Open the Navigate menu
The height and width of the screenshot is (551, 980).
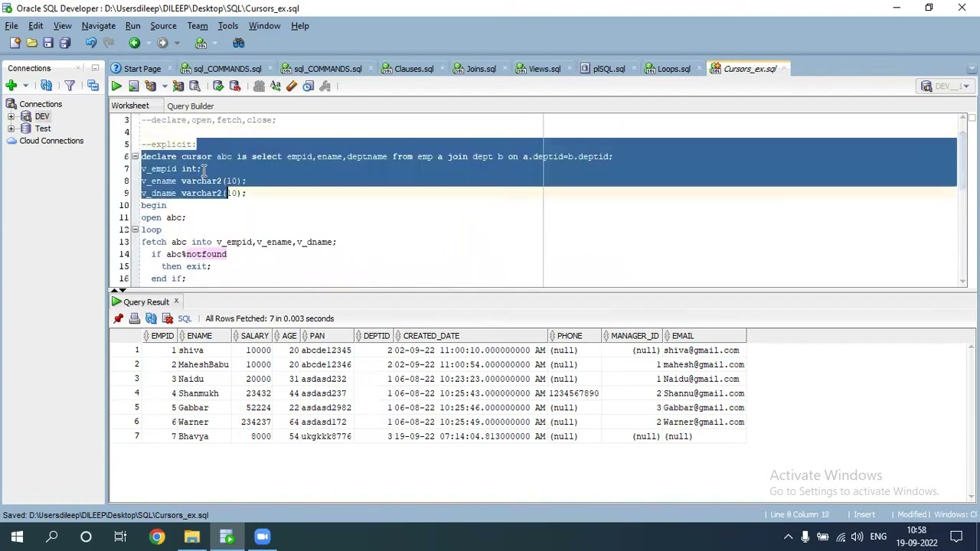98,25
